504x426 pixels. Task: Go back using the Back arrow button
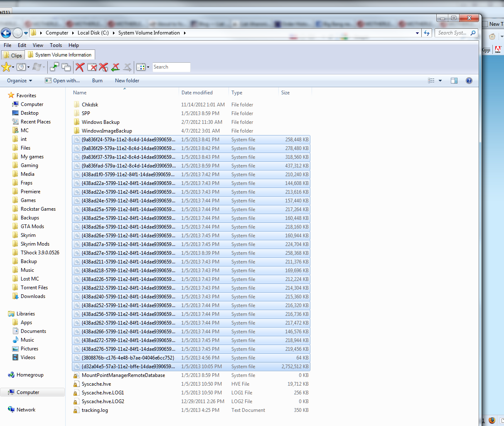(6, 33)
